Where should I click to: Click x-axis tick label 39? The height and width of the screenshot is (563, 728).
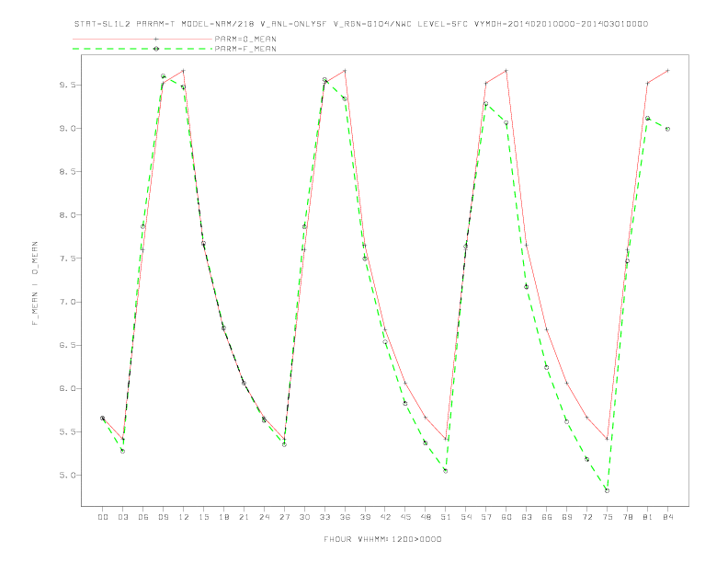(365, 517)
